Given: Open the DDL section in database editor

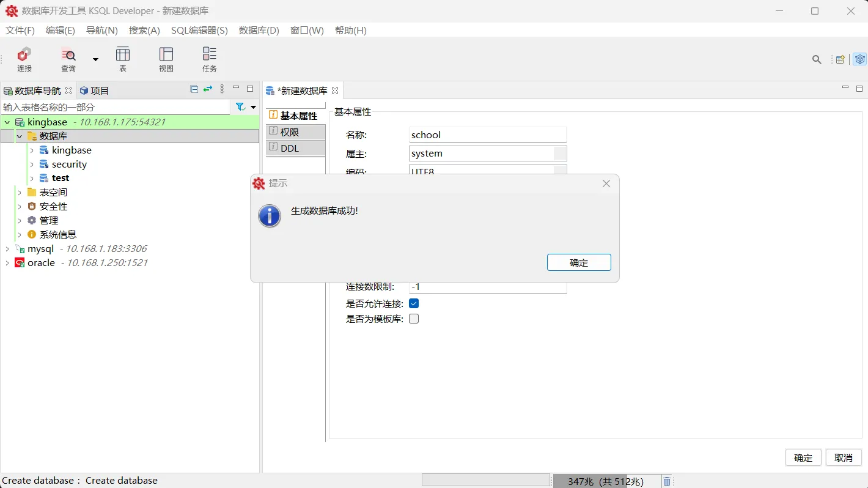Looking at the screenshot, I should [295, 147].
